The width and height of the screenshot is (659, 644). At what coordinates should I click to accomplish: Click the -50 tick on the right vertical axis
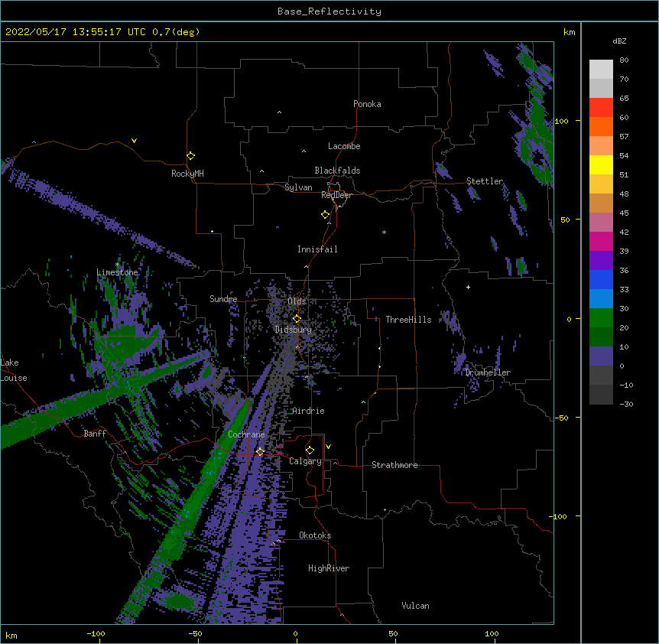coord(561,418)
